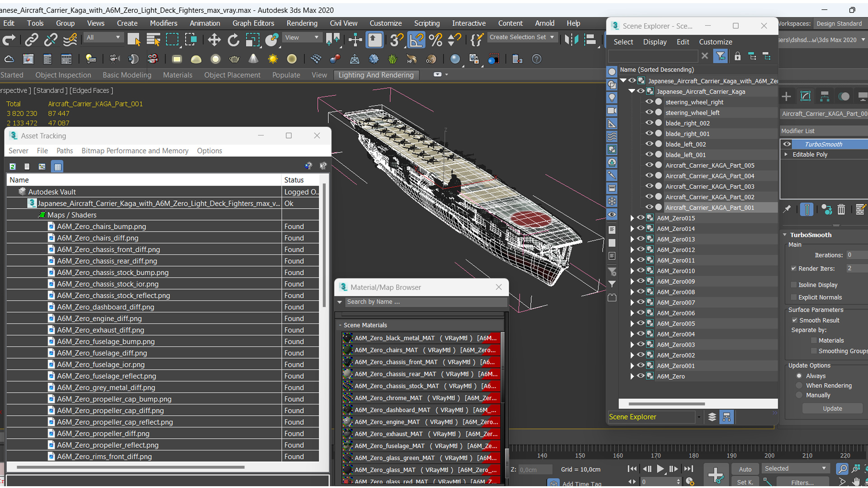The height and width of the screenshot is (488, 868).
Task: Click the Redo arrow icon
Action: (9, 40)
